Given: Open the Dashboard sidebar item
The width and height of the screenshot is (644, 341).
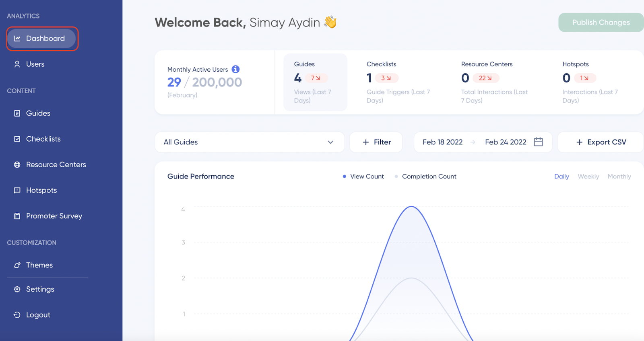Looking at the screenshot, I should [x=41, y=39].
